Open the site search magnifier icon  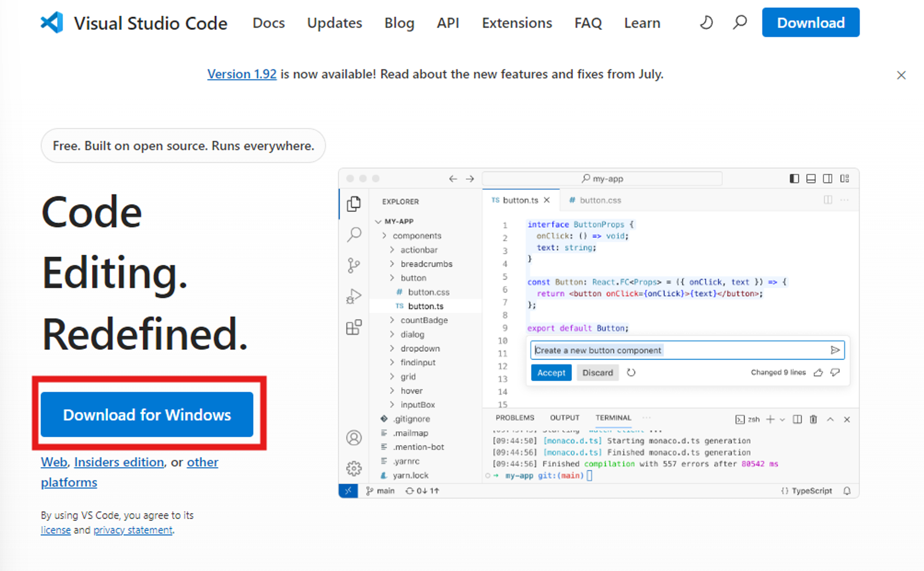(740, 23)
